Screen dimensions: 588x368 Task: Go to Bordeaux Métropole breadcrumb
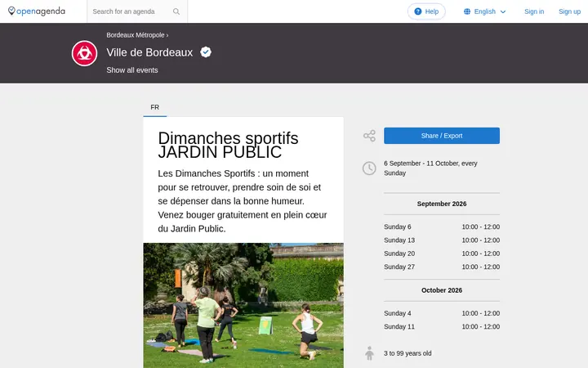[x=136, y=35]
